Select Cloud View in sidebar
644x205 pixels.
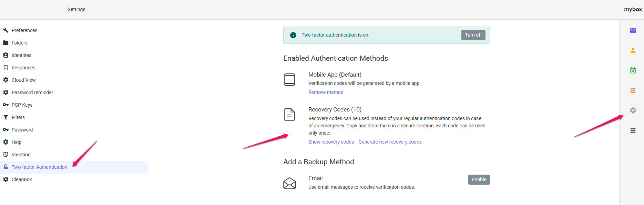coord(74,80)
